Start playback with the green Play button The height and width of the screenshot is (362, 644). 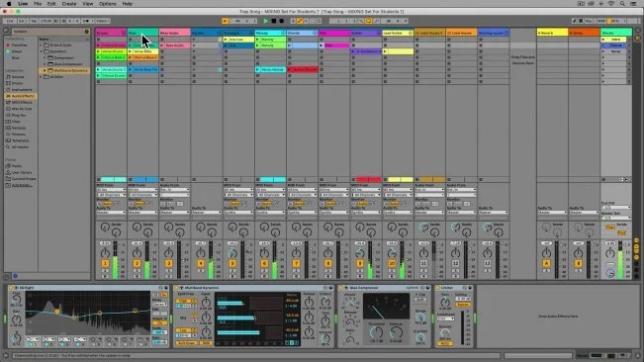(266, 21)
